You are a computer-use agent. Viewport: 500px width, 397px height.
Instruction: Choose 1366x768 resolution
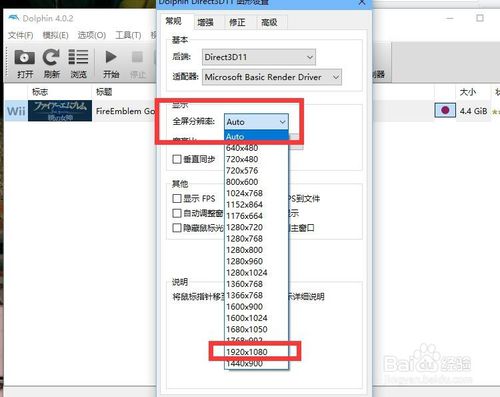point(256,295)
